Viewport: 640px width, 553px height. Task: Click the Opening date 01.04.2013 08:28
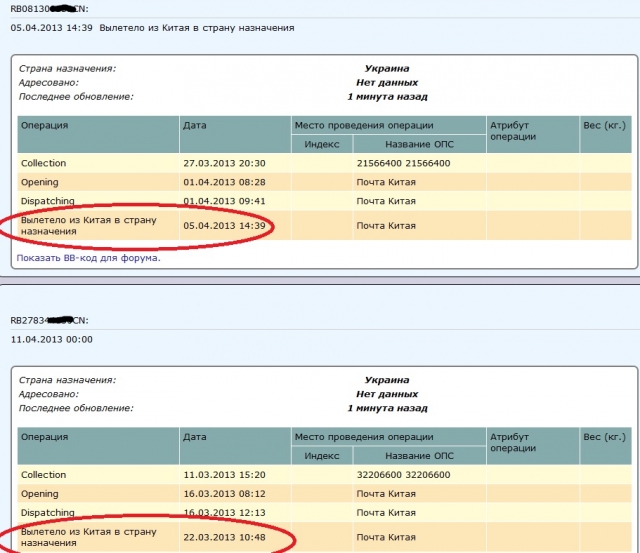tap(224, 182)
